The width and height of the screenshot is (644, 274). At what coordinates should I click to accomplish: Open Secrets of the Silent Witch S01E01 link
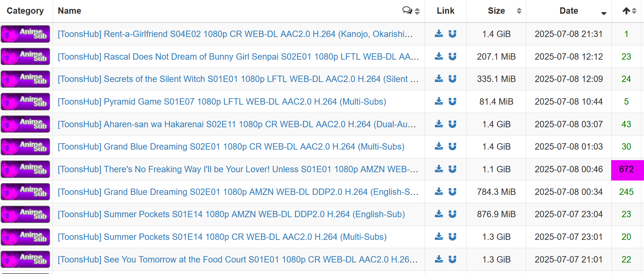(238, 79)
